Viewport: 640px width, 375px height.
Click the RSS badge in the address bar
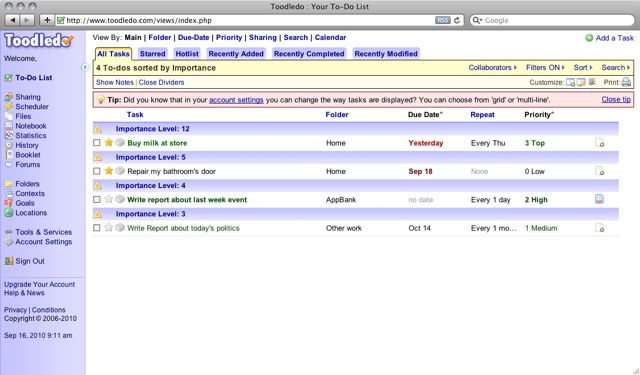pos(442,20)
